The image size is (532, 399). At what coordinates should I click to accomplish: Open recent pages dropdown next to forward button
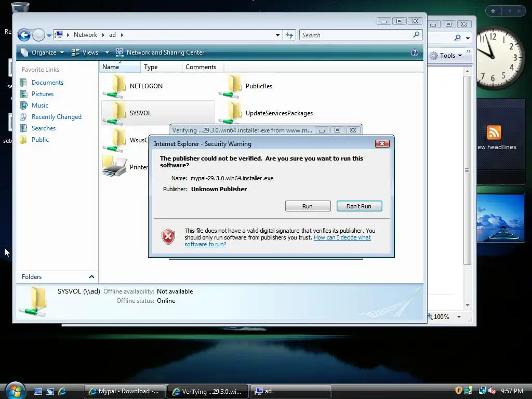[49, 35]
